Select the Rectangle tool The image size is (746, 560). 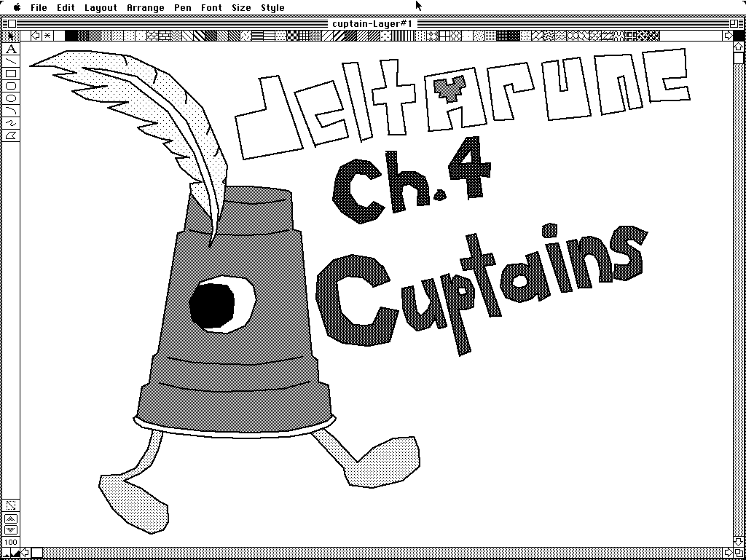click(11, 74)
